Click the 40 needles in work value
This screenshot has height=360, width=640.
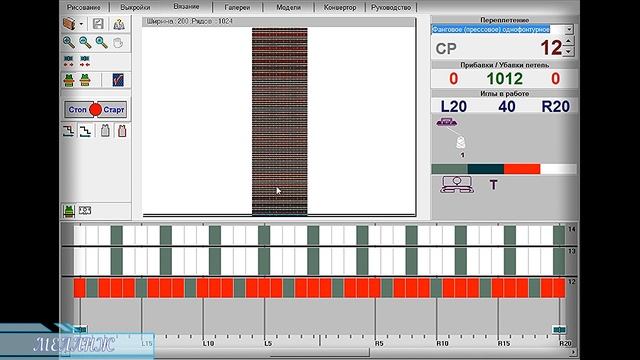tap(506, 107)
